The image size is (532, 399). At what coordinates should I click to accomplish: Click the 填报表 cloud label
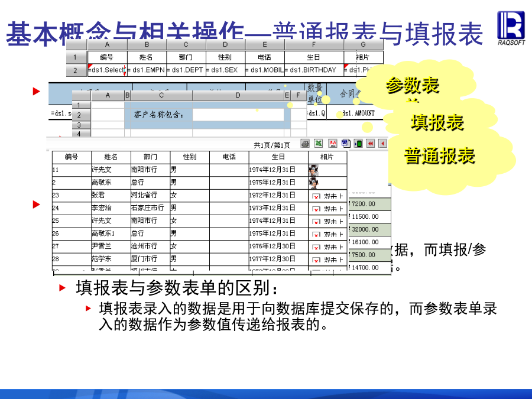coord(437,122)
